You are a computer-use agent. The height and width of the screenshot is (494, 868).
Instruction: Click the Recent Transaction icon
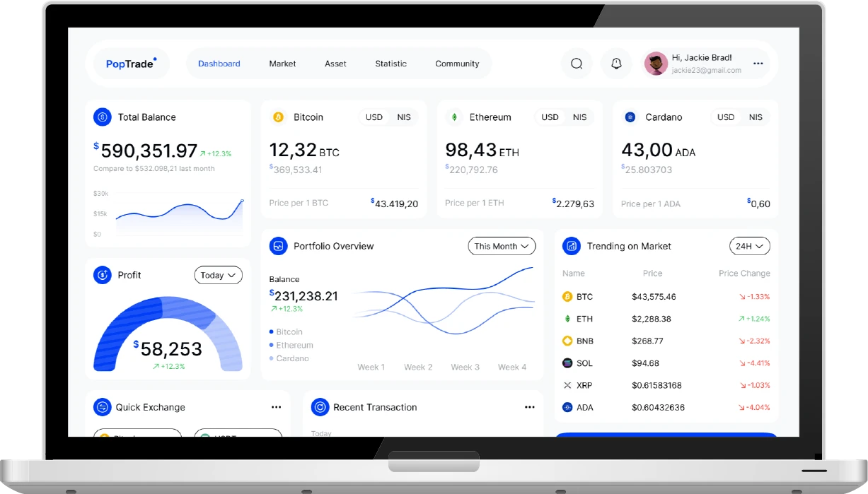(x=320, y=407)
